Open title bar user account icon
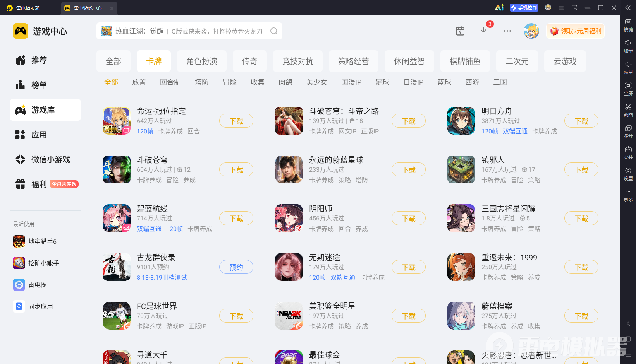This screenshot has width=636, height=364. click(548, 8)
